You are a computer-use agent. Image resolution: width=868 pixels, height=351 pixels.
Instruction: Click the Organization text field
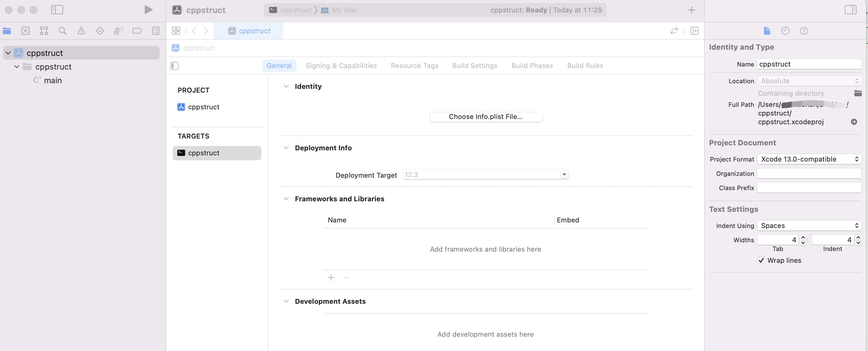click(x=809, y=174)
